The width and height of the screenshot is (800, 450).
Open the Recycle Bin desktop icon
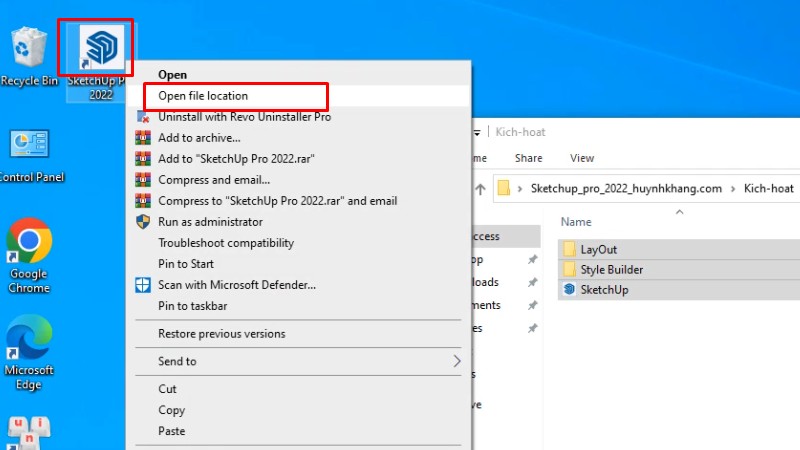[x=29, y=50]
